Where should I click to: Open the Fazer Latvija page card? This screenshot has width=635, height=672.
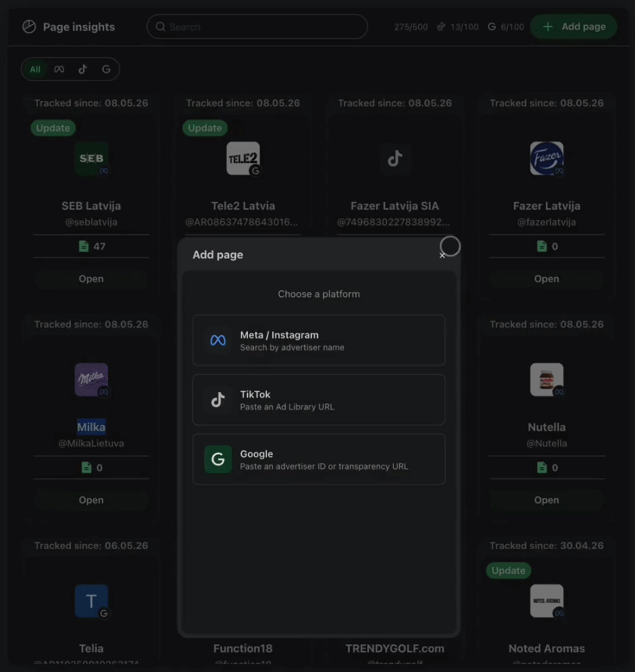[x=547, y=279]
